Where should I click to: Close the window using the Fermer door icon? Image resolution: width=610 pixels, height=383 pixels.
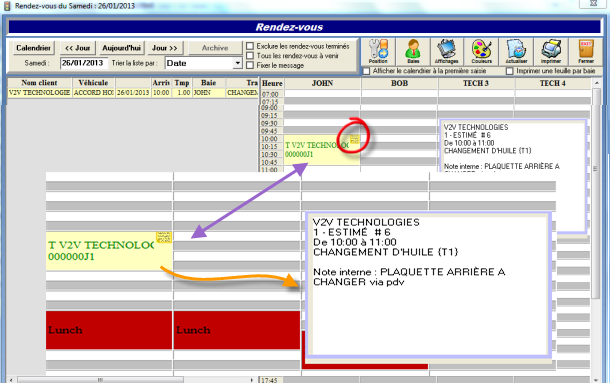[585, 51]
